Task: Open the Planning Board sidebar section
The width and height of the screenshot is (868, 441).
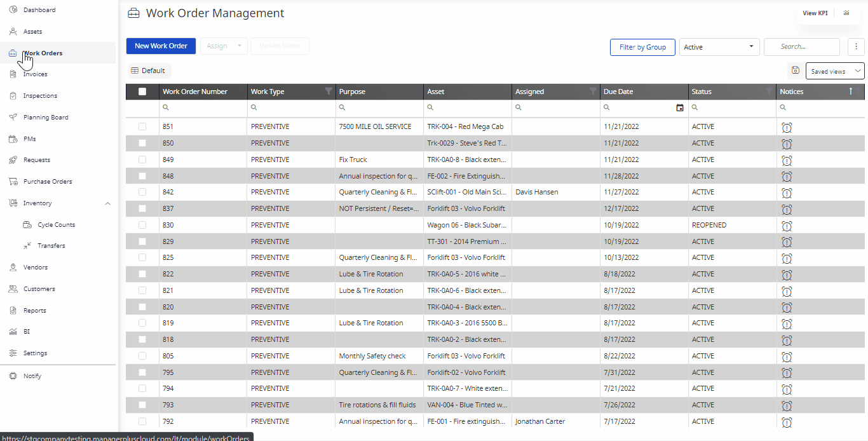Action: (x=44, y=117)
